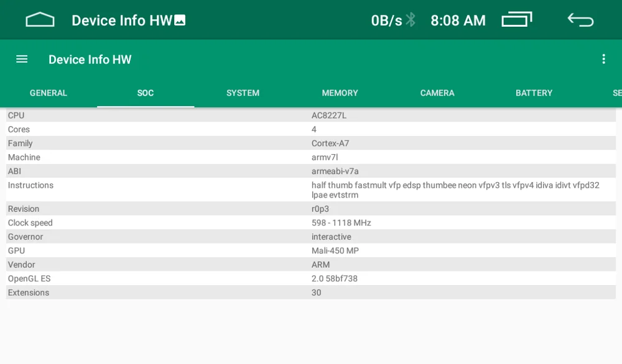Switch to the SYSTEM tab
The height and width of the screenshot is (364, 622).
[x=243, y=93]
